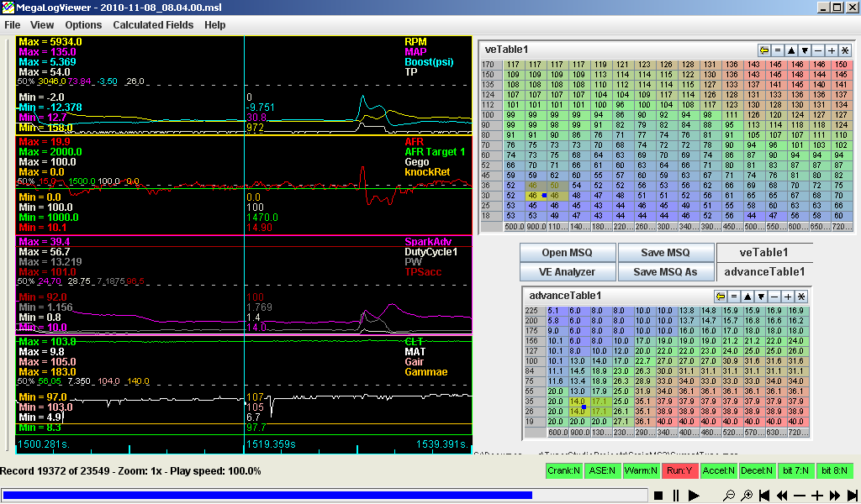Viewport: 861px width, 504px height.
Task: Click the VE Analyzer button
Action: [x=568, y=271]
